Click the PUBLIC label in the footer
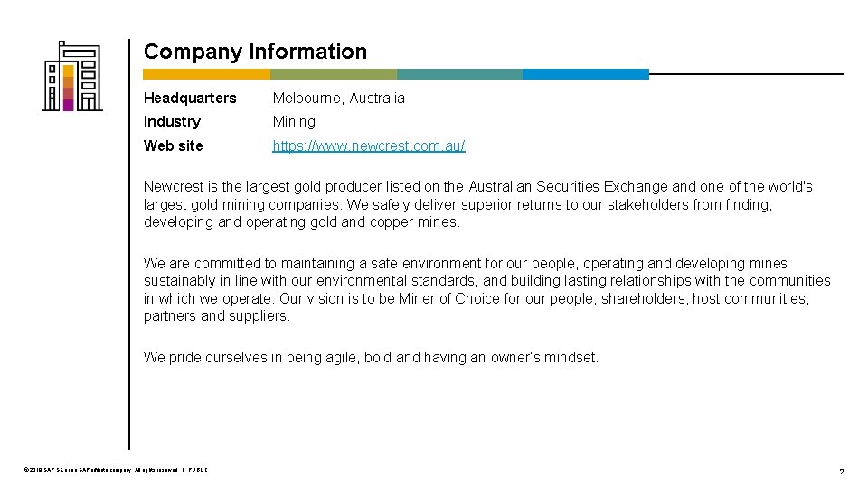This screenshot has width=868, height=488. [198, 470]
